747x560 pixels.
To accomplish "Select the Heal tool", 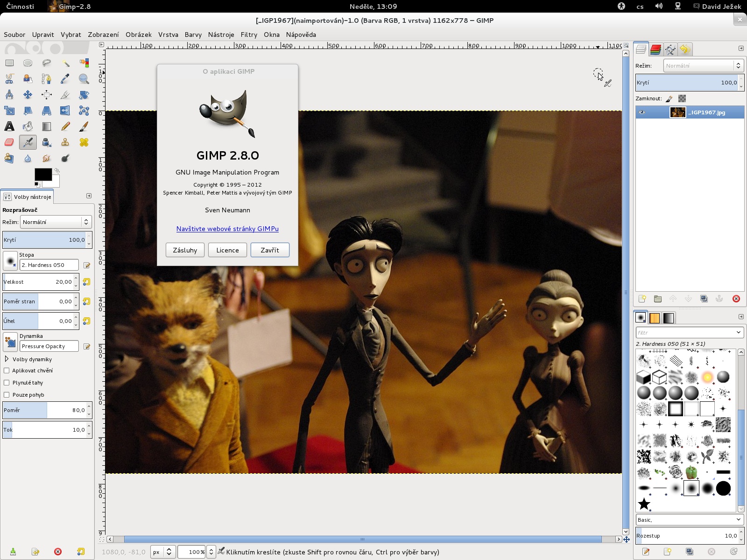I will coord(84,142).
